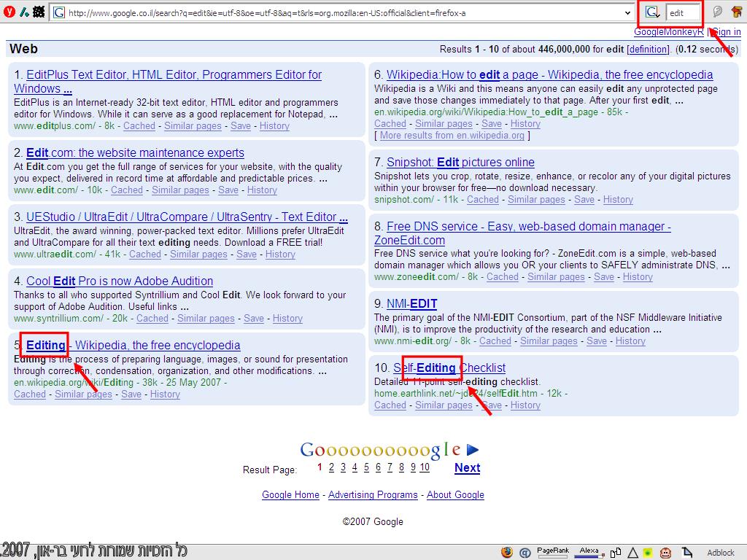Open the Advertising Programs link
This screenshot has width=747, height=560.
(x=373, y=495)
